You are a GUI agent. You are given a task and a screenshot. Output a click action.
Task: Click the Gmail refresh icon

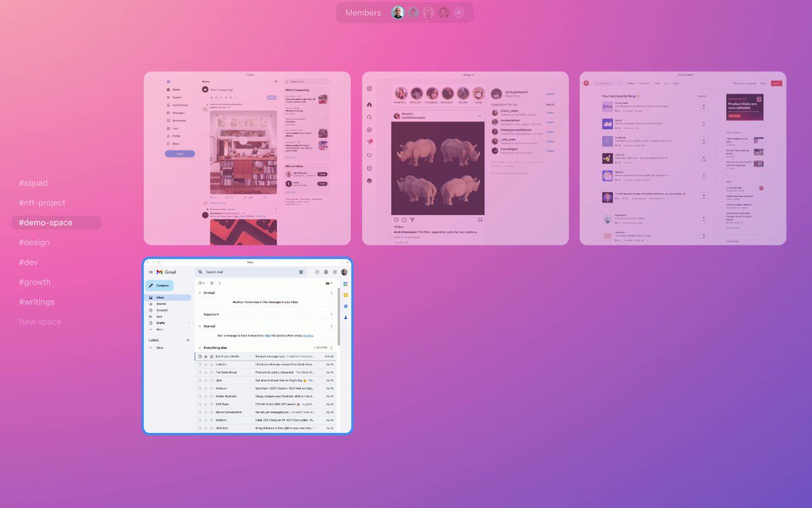point(212,282)
